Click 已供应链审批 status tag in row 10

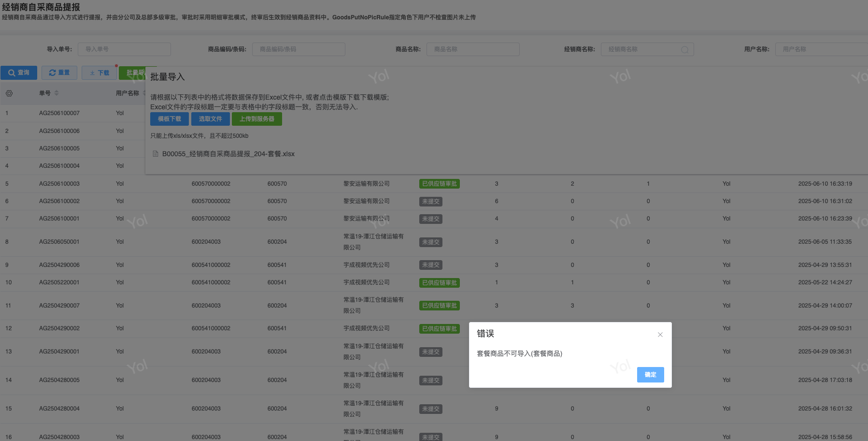(x=439, y=283)
